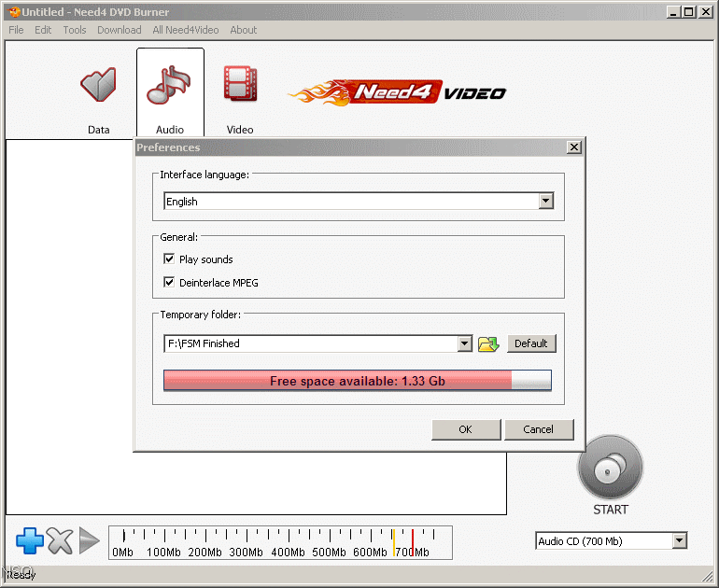Add files with the blue plus

click(x=30, y=540)
